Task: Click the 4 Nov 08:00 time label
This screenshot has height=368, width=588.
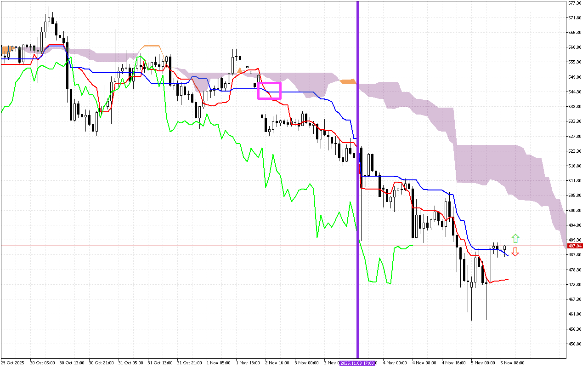Action: pyautogui.click(x=424, y=363)
